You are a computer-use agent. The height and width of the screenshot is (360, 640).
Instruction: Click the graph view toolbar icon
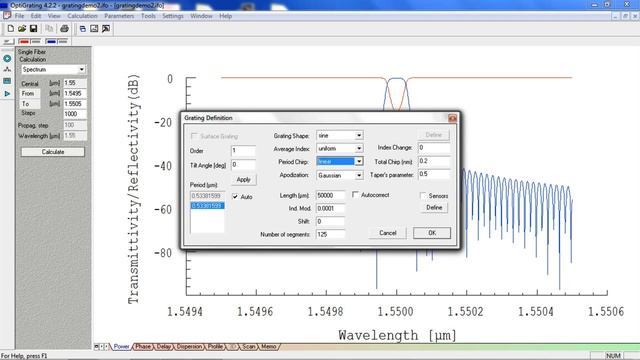pyautogui.click(x=94, y=29)
